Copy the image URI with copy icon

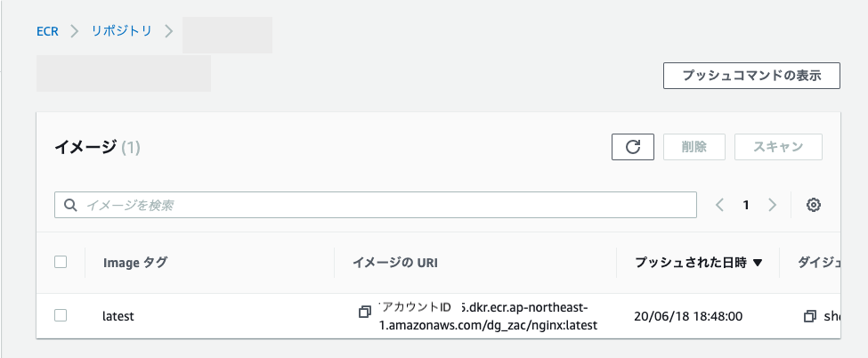click(x=364, y=312)
